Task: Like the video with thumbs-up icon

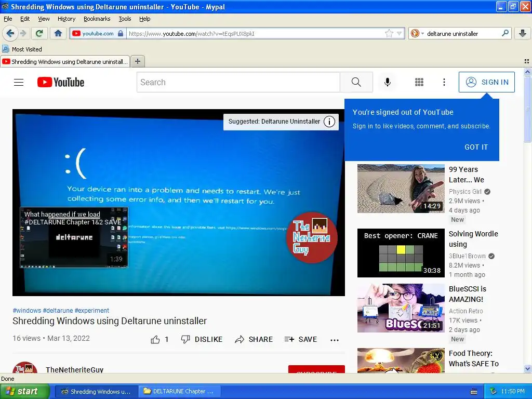Action: (x=155, y=339)
